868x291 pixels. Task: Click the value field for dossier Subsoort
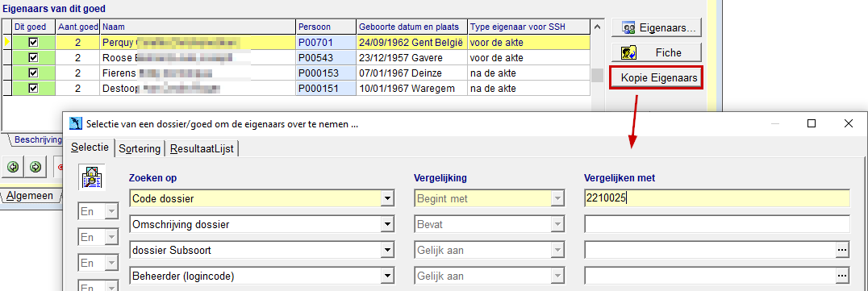click(710, 250)
